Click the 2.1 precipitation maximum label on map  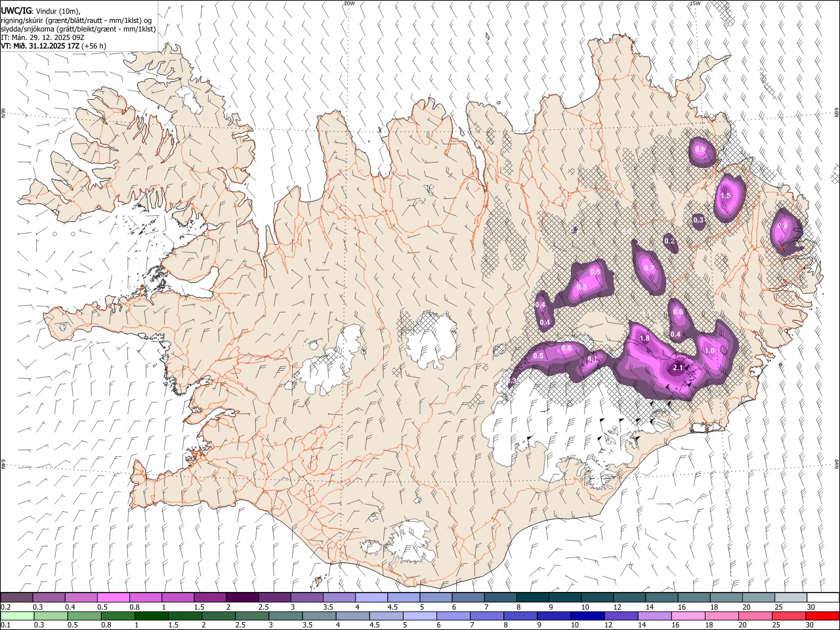(679, 367)
